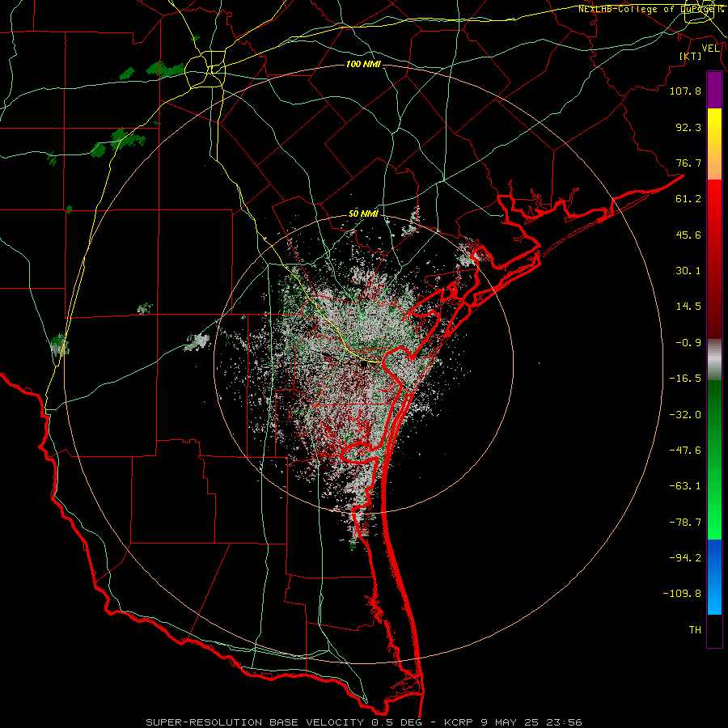Click the 50 NMI range ring label
This screenshot has height=728, width=728.
coord(363,214)
